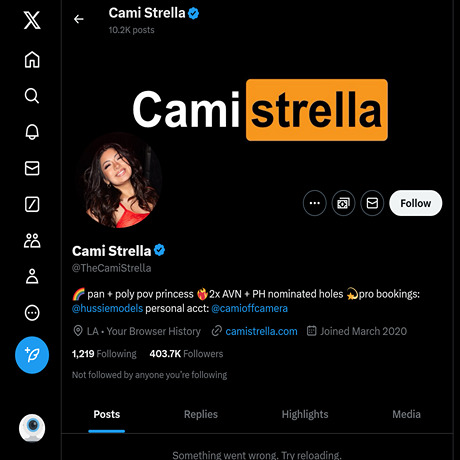This screenshot has width=460, height=460.
Task: Click the media gallery icon beside Follow
Action: point(343,203)
